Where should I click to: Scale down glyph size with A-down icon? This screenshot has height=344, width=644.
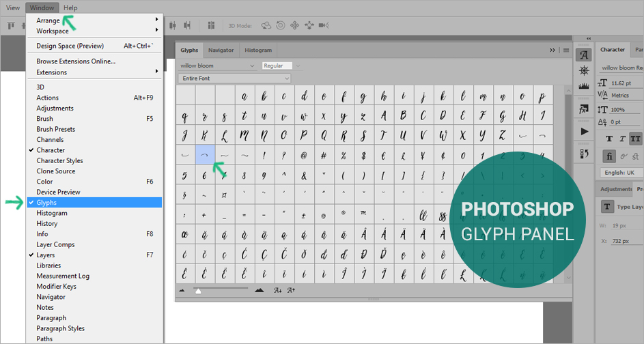point(278,290)
